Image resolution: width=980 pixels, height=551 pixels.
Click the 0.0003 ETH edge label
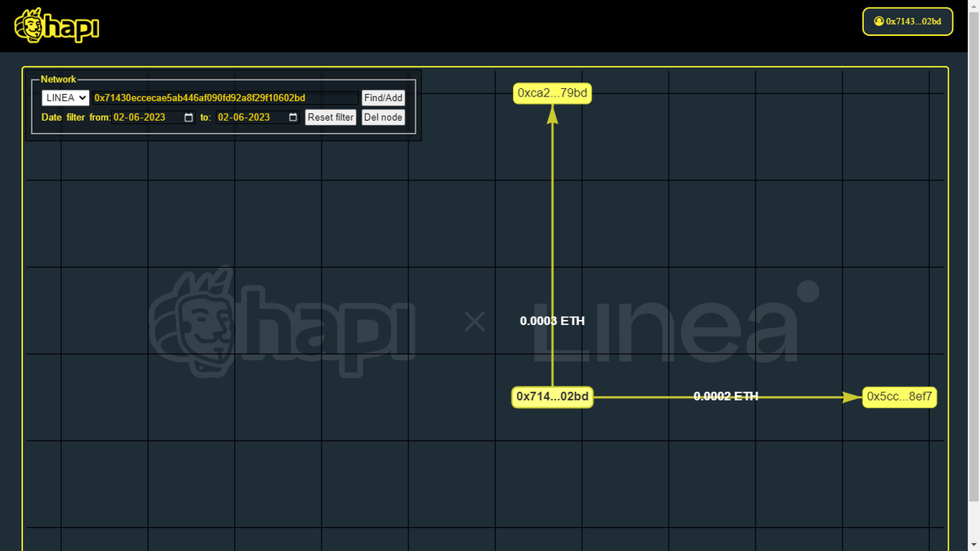coord(552,321)
